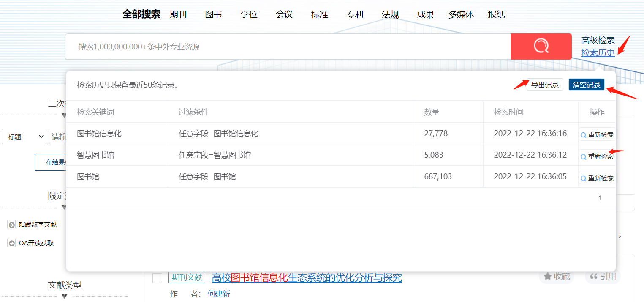Screen dimensions: 644x302
Task: Re-run search for 图书馆 record
Action: pyautogui.click(x=597, y=178)
